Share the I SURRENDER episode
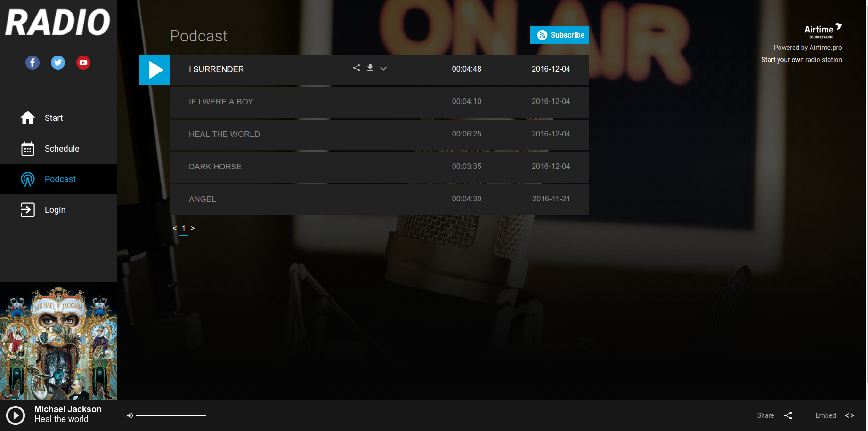Viewport: 868px width, 431px height. 357,68
